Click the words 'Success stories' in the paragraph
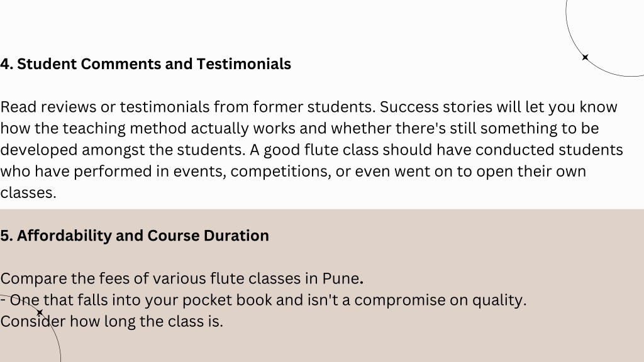The width and height of the screenshot is (644, 362). [x=436, y=107]
